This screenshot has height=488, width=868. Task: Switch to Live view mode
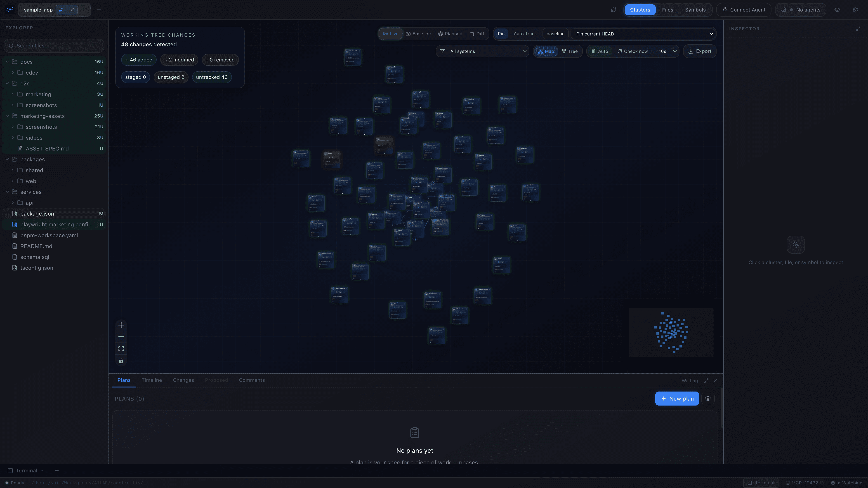[391, 34]
